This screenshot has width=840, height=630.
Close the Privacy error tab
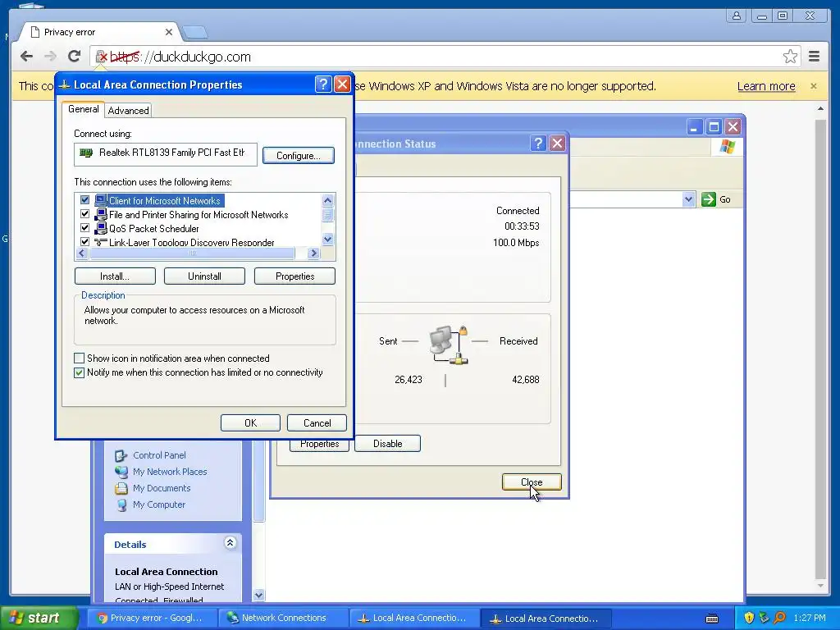click(169, 32)
